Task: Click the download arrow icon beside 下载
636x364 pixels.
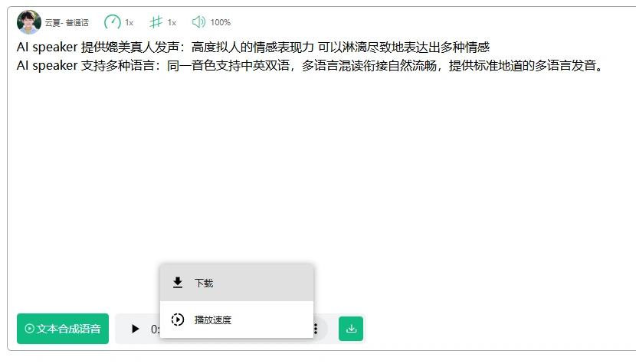Action: 178,283
